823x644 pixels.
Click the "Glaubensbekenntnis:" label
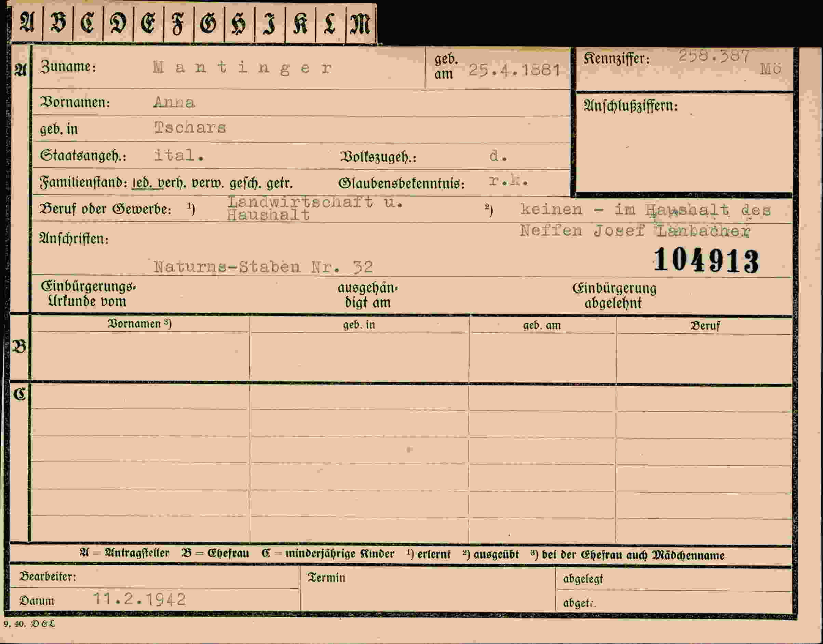click(x=402, y=184)
